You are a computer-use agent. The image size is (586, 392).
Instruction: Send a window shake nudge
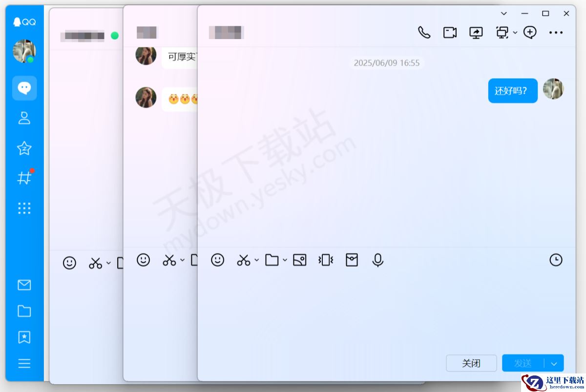tap(326, 260)
